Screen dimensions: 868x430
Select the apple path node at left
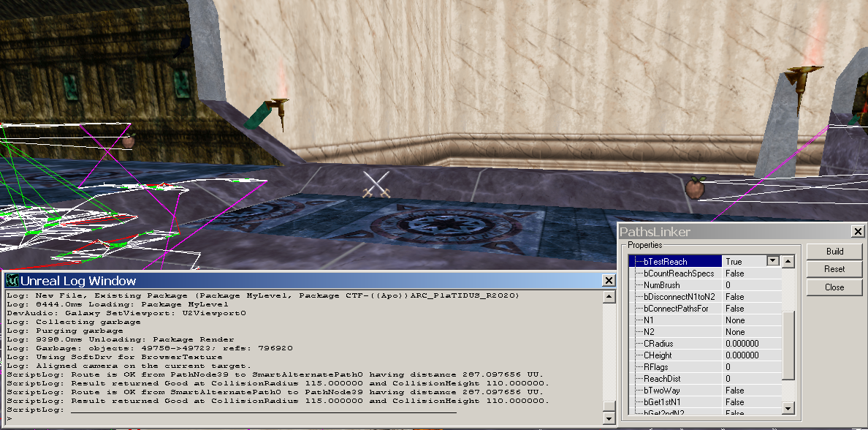coord(128,140)
